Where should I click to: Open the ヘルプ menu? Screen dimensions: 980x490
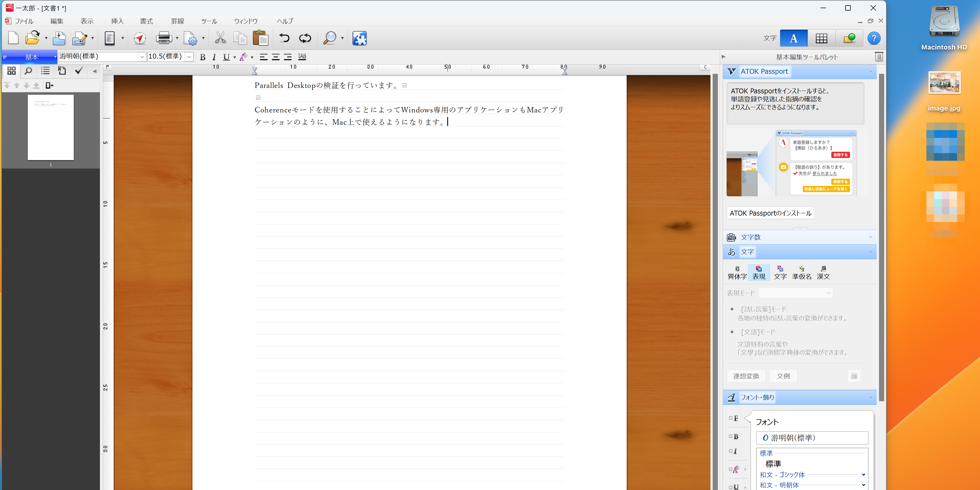(x=285, y=21)
